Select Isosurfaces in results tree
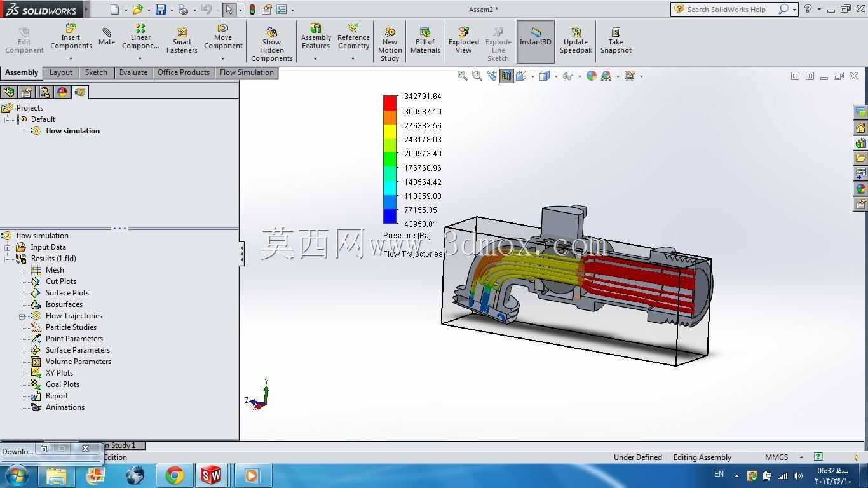This screenshot has width=868, height=488. (x=64, y=304)
